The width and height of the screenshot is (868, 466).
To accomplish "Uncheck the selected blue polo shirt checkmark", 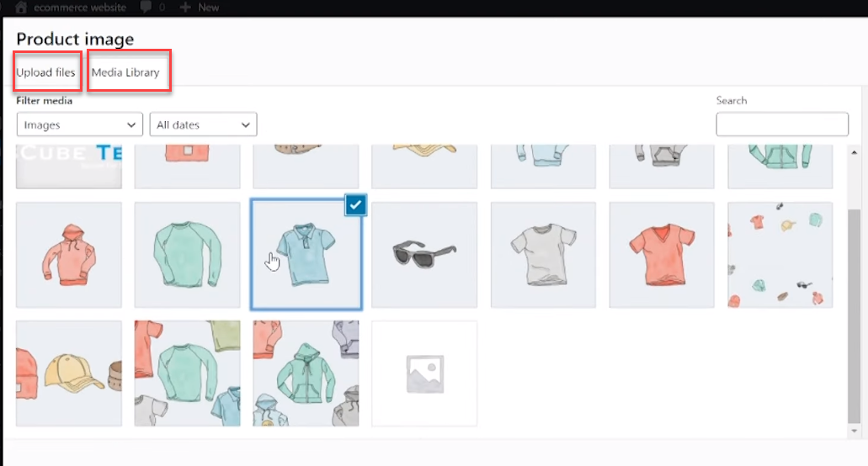I will tap(354, 205).
